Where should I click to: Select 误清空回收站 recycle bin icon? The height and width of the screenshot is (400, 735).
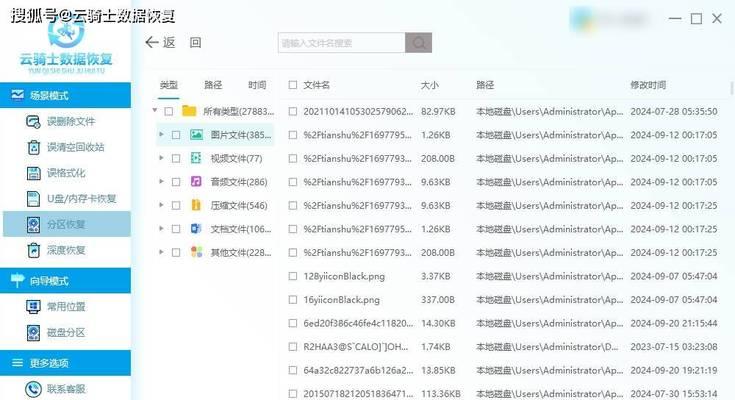pos(33,147)
